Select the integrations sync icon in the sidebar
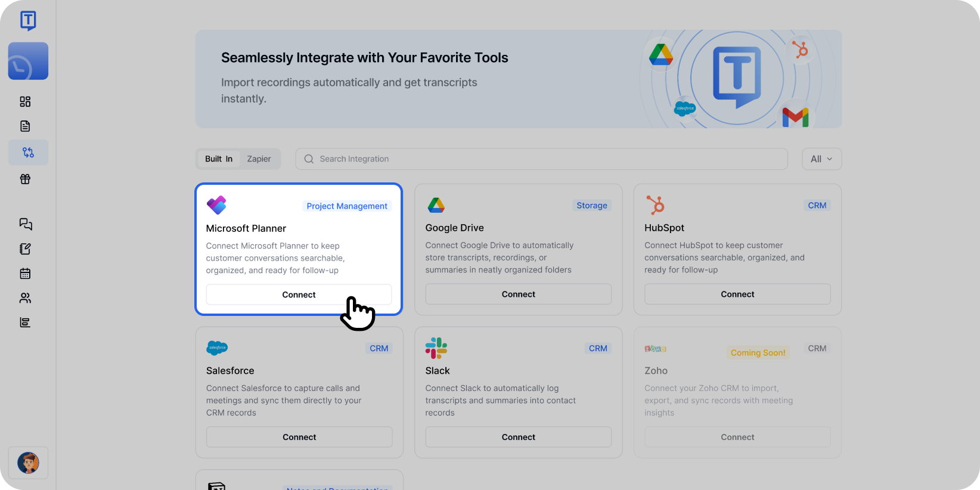This screenshot has width=980, height=490. pos(28,153)
